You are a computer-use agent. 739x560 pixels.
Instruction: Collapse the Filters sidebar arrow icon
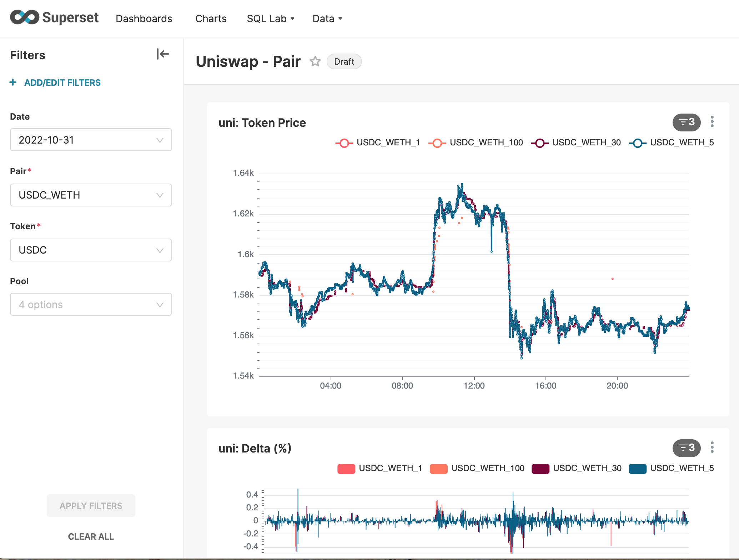163,54
